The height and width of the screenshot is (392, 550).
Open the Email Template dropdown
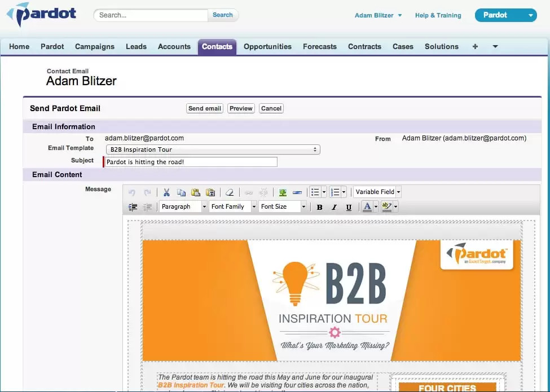pos(213,149)
